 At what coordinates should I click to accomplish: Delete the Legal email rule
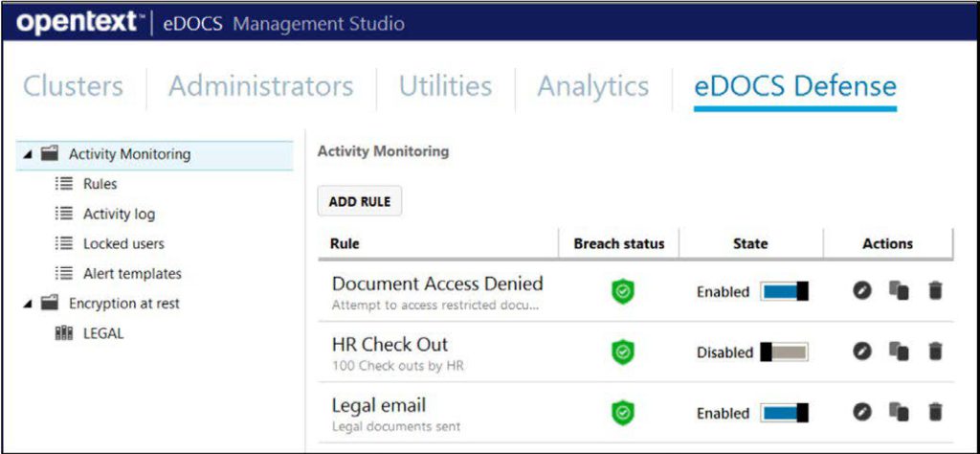[935, 412]
